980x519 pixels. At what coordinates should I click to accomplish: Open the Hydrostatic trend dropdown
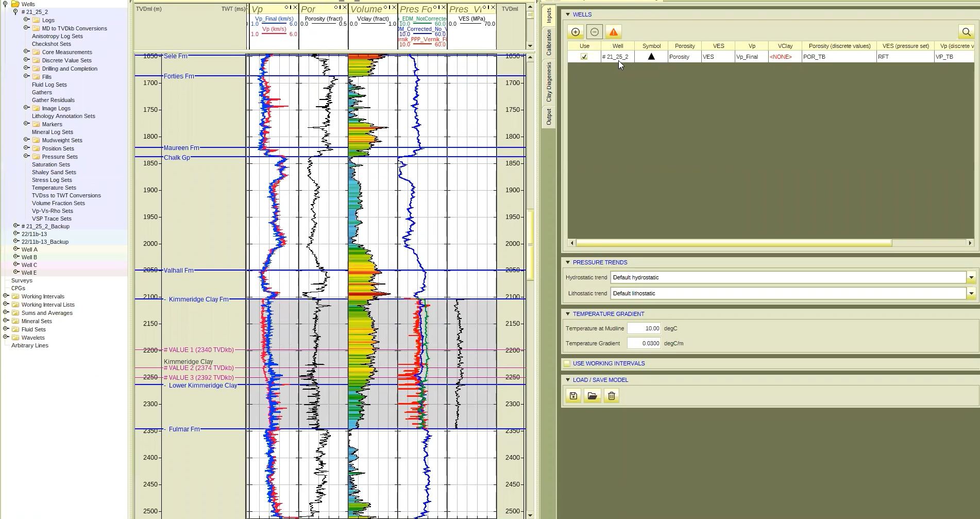click(x=971, y=277)
